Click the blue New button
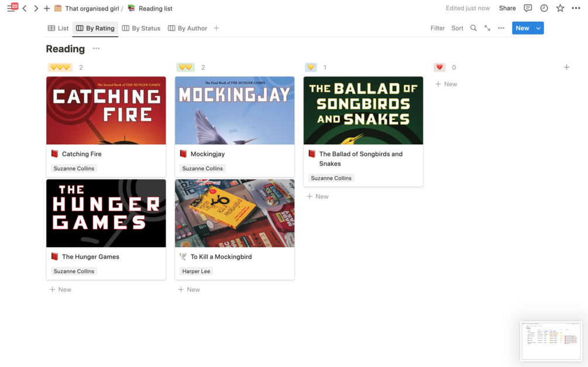This screenshot has height=367, width=588. tap(522, 28)
